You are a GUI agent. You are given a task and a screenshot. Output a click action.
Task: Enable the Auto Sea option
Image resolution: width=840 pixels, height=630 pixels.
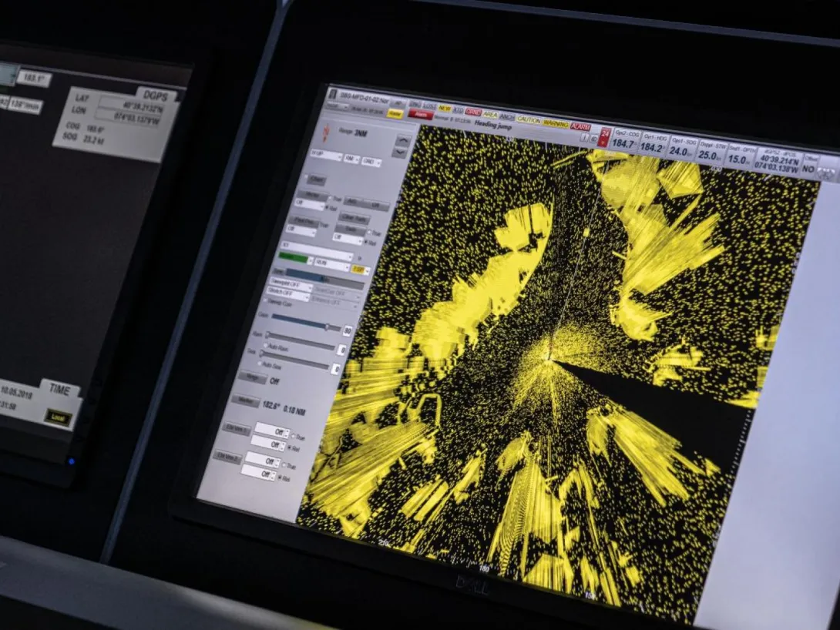260,364
